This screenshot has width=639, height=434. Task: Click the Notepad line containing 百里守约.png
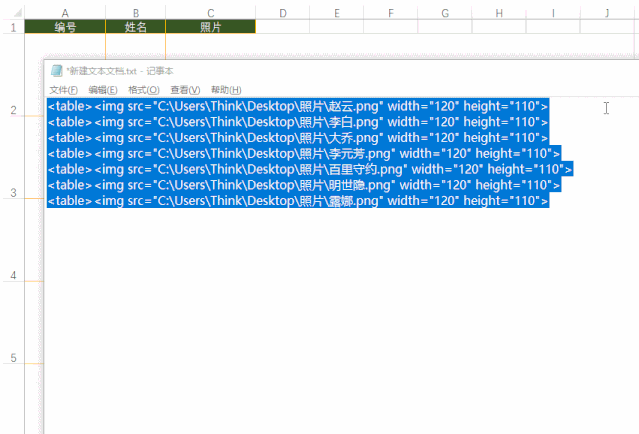310,169
